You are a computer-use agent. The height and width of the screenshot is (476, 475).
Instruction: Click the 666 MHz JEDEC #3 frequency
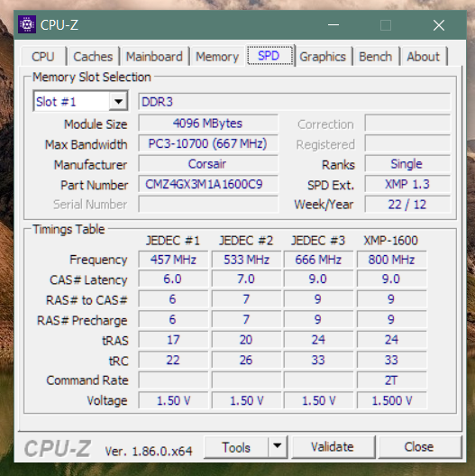318,260
